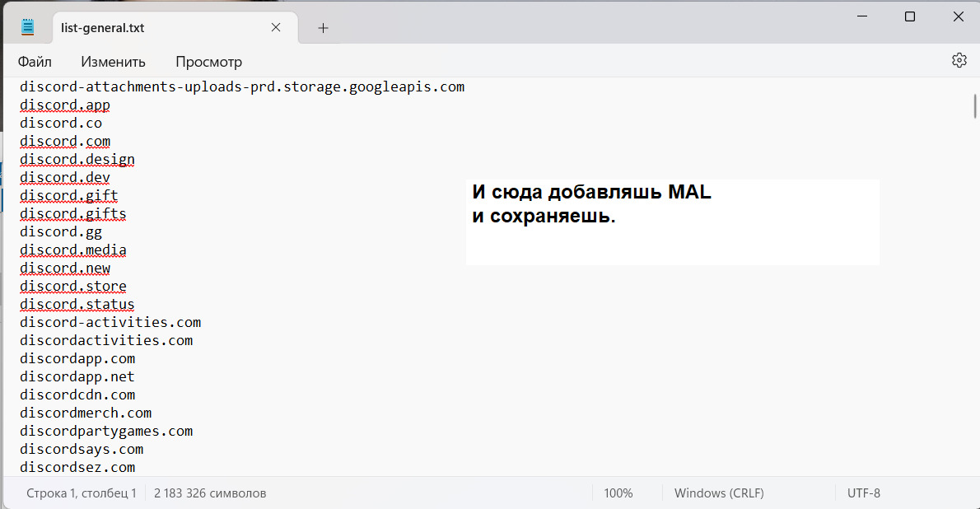Open the Просмотр menu
The height and width of the screenshot is (509, 980).
[208, 62]
